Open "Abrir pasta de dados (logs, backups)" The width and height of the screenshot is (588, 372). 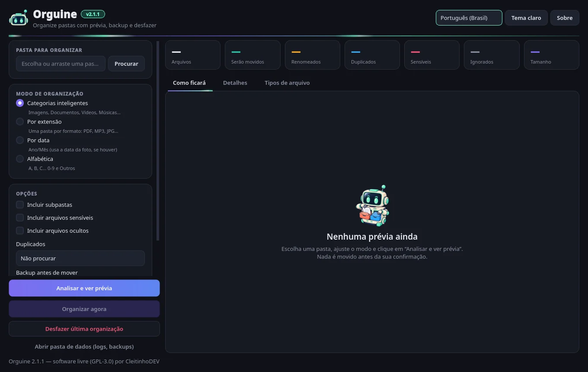84,346
